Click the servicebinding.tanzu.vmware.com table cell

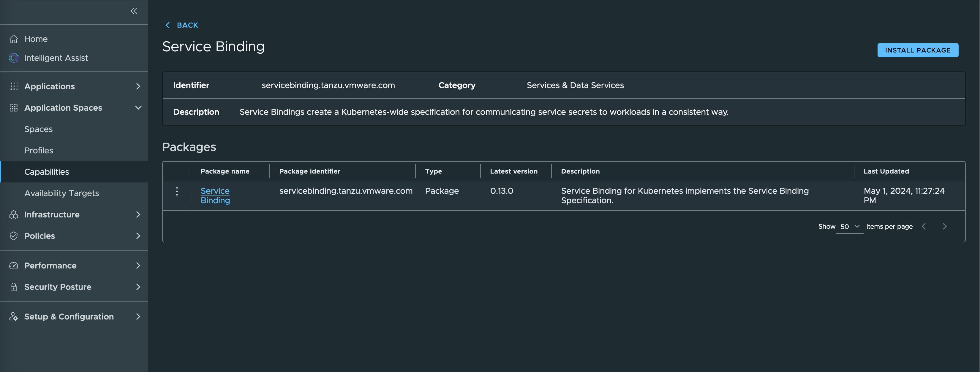[x=346, y=191]
